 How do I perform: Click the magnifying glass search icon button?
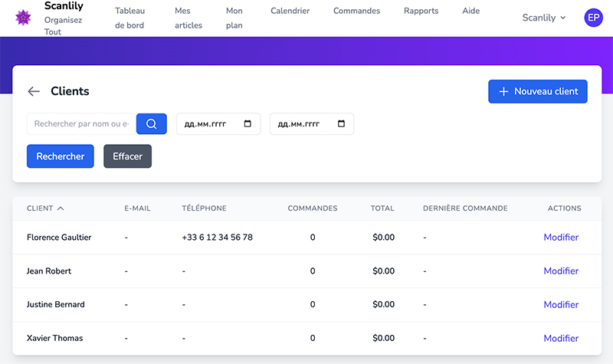[x=151, y=124]
